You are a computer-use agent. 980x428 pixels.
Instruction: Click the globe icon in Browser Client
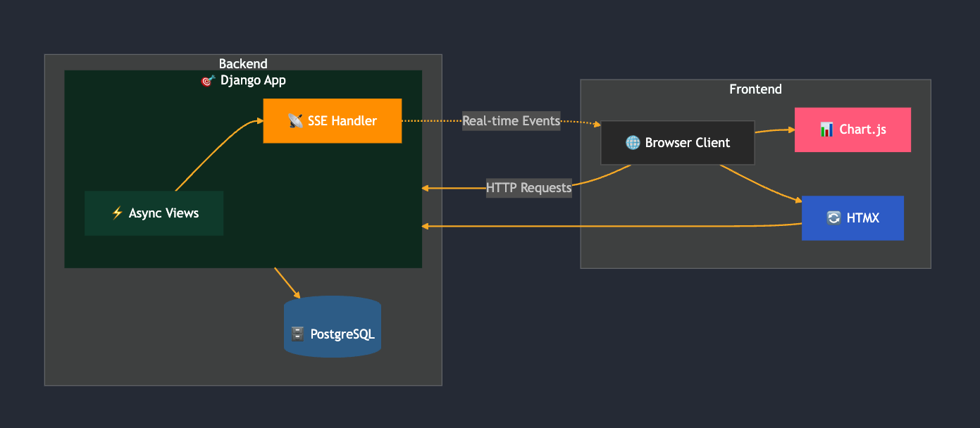pos(632,142)
